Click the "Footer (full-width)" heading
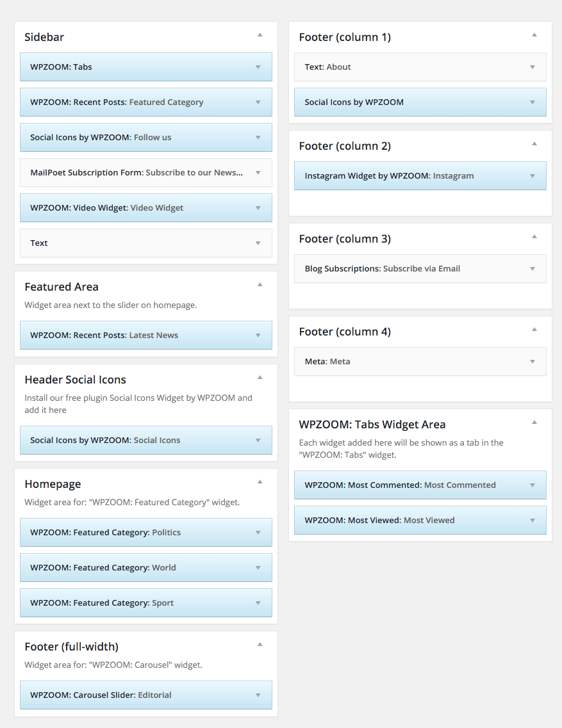The image size is (562, 728). click(72, 647)
